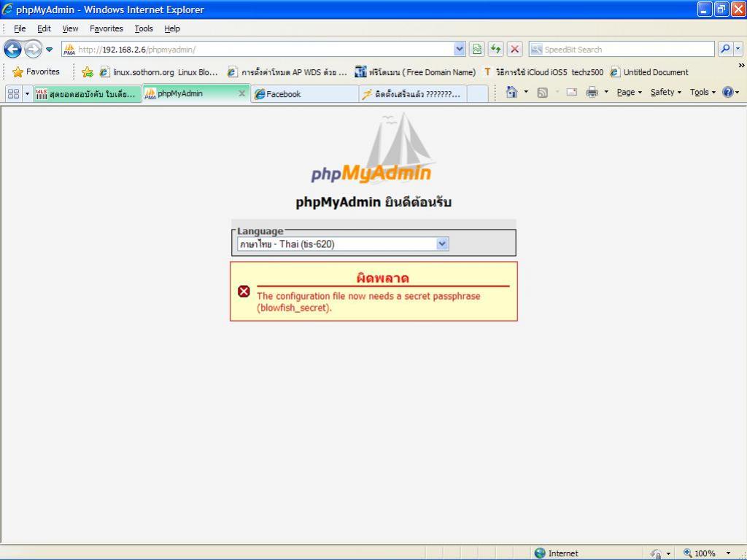The height and width of the screenshot is (560, 747).
Task: Click the 100% zoom level button
Action: pyautogui.click(x=700, y=553)
